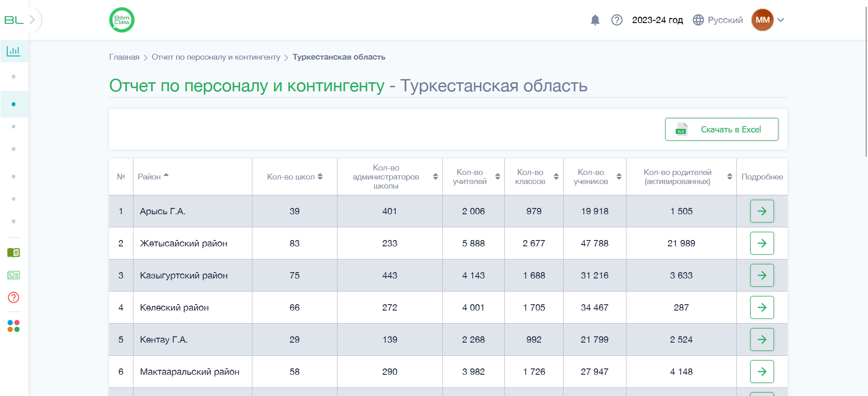Open the Русский language selector
The width and height of the screenshot is (868, 396).
click(x=718, y=20)
